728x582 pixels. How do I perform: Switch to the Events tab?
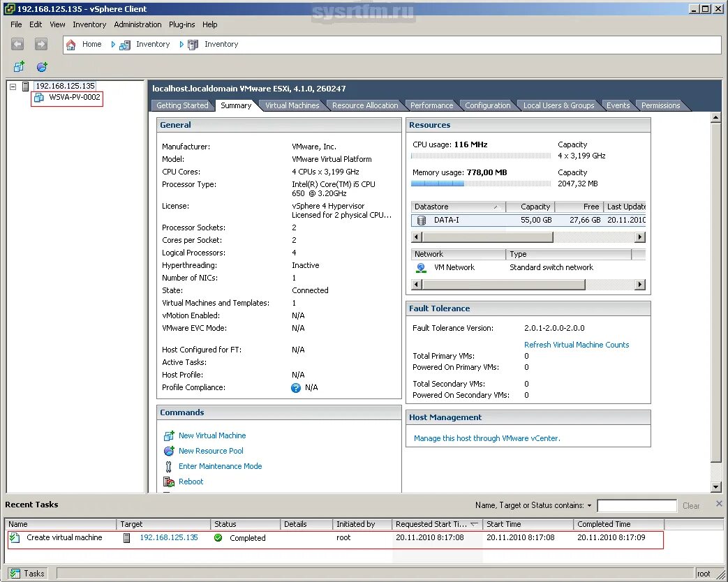pos(618,106)
